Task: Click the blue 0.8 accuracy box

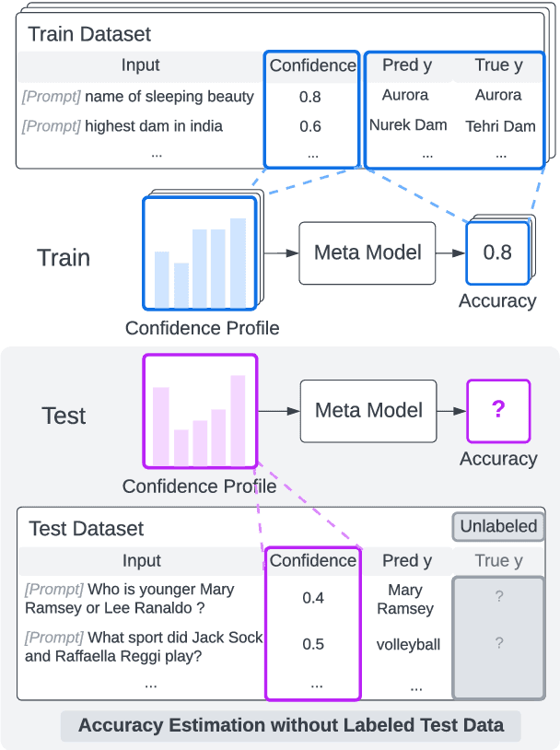Action: click(x=497, y=252)
